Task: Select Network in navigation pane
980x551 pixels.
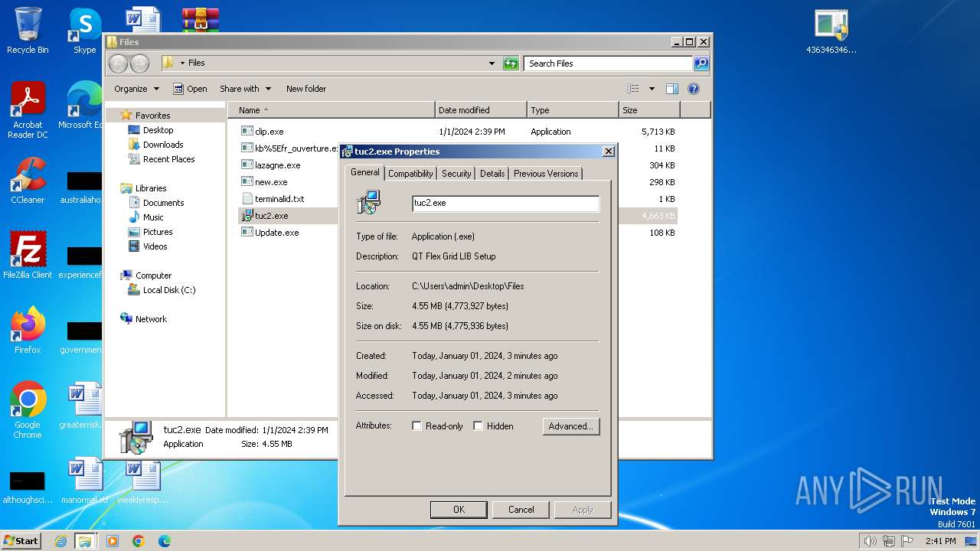Action: (151, 319)
